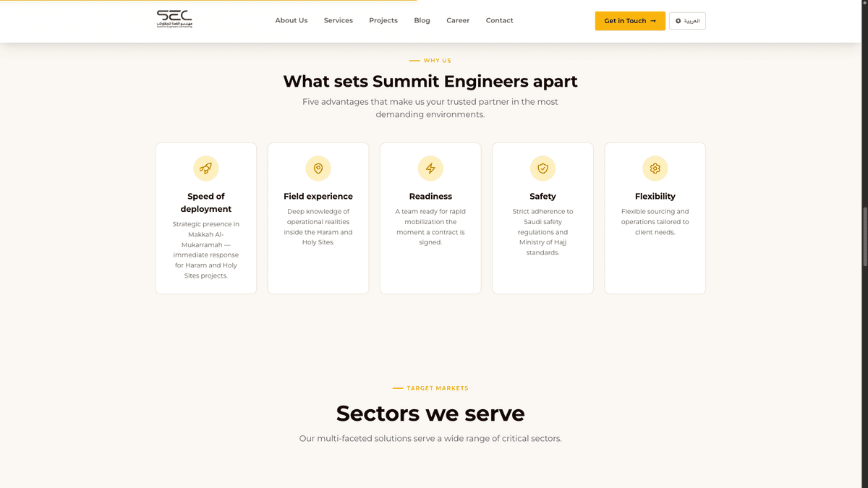Click the globe icon in language button
868x488 pixels.
(x=678, y=21)
